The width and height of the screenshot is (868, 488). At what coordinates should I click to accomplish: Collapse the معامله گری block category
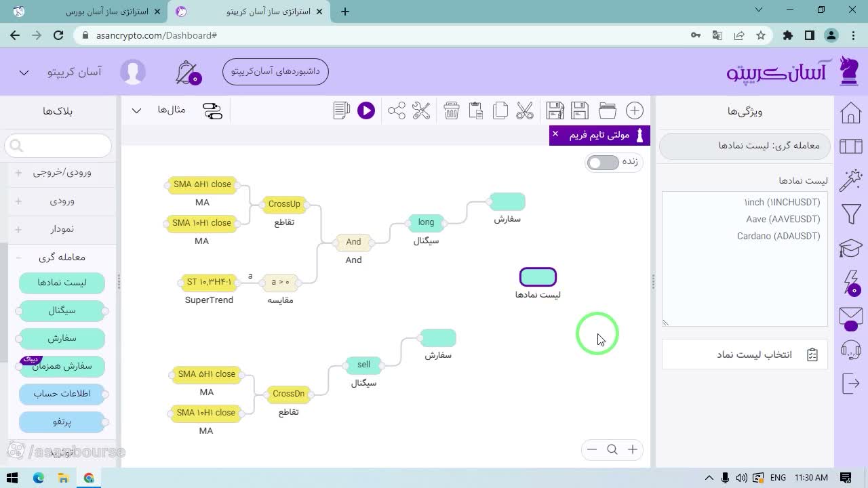coord(18,258)
